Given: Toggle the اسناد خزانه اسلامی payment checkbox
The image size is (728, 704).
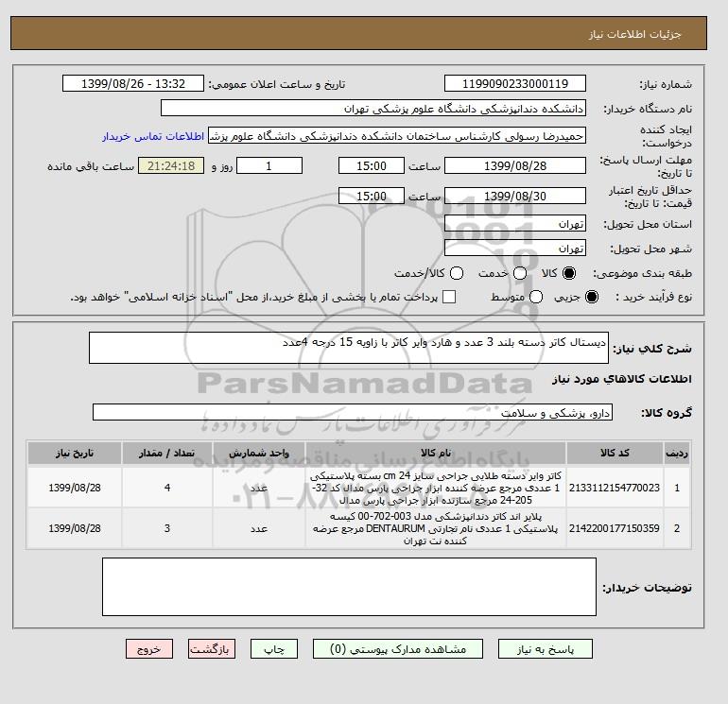Looking at the screenshot, I should click(x=449, y=297).
